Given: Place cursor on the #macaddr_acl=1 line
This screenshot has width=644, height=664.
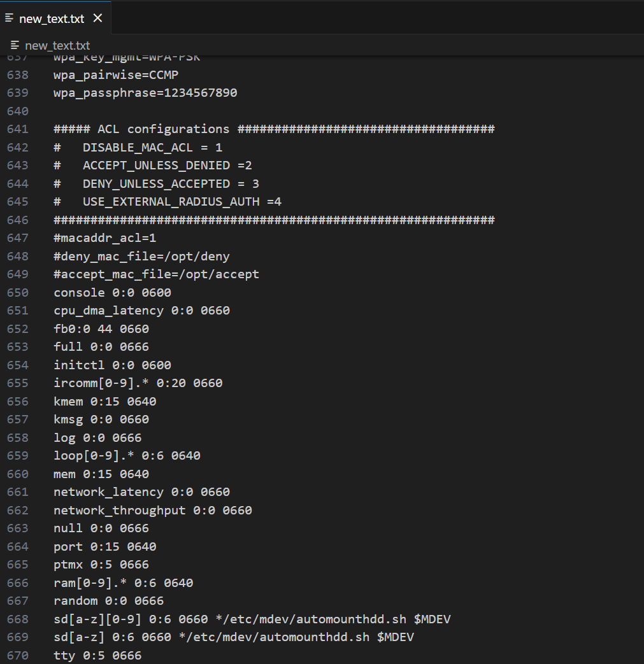Looking at the screenshot, I should [x=105, y=238].
